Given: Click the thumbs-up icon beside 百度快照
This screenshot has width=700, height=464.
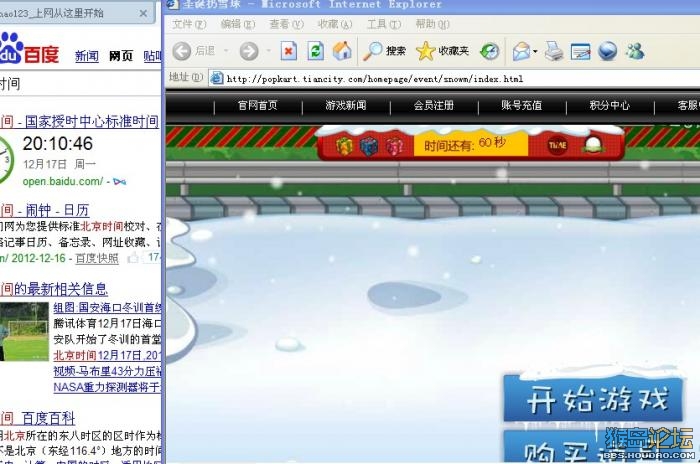Looking at the screenshot, I should pyautogui.click(x=133, y=258).
